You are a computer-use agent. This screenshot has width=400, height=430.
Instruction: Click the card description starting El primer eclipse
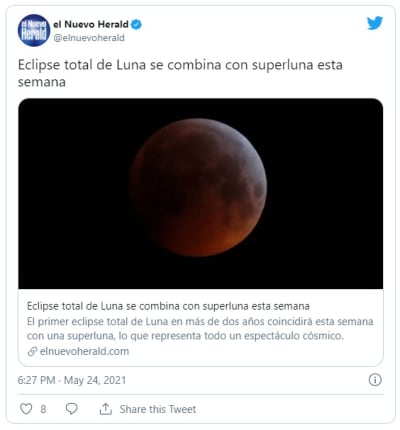(x=200, y=328)
